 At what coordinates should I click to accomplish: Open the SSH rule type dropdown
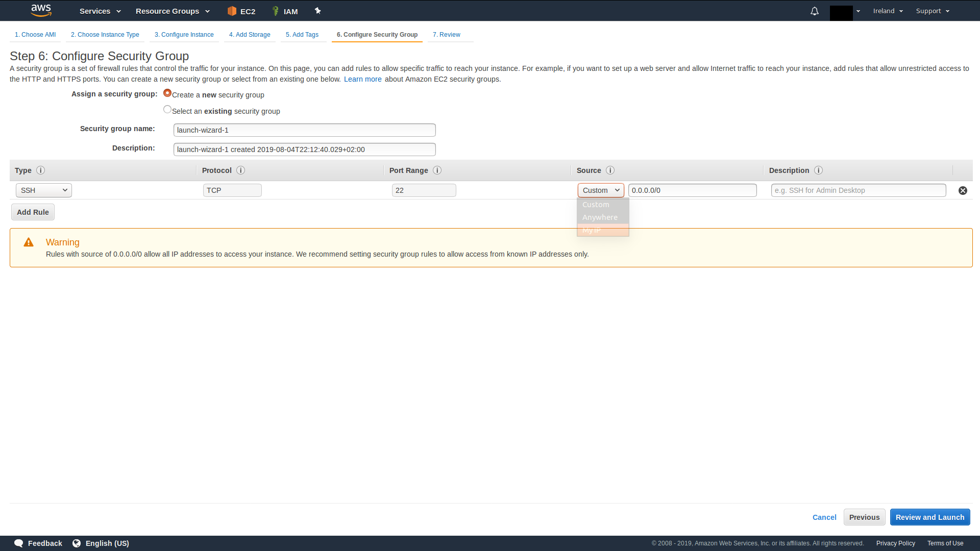(44, 190)
